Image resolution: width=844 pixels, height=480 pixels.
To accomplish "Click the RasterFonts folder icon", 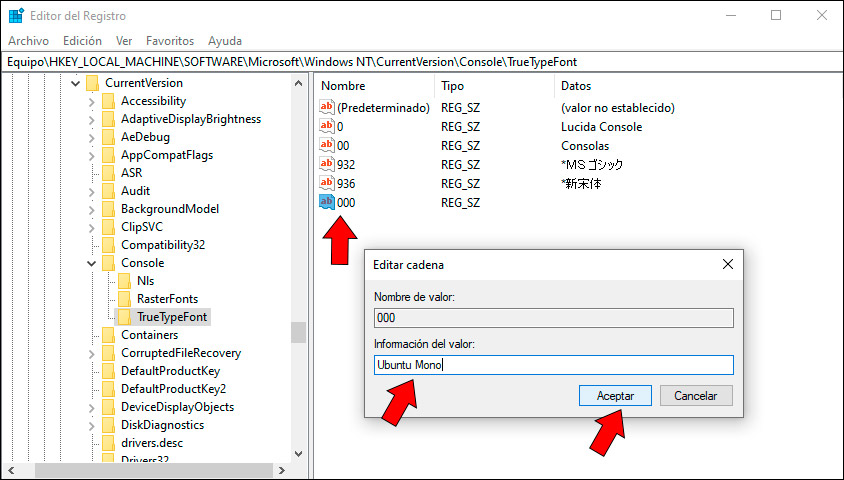I will pyautogui.click(x=124, y=299).
